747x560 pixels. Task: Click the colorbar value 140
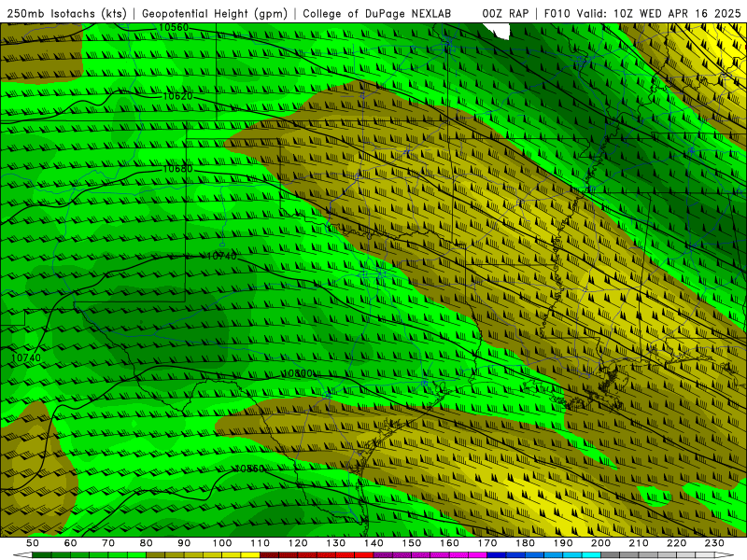click(373, 543)
